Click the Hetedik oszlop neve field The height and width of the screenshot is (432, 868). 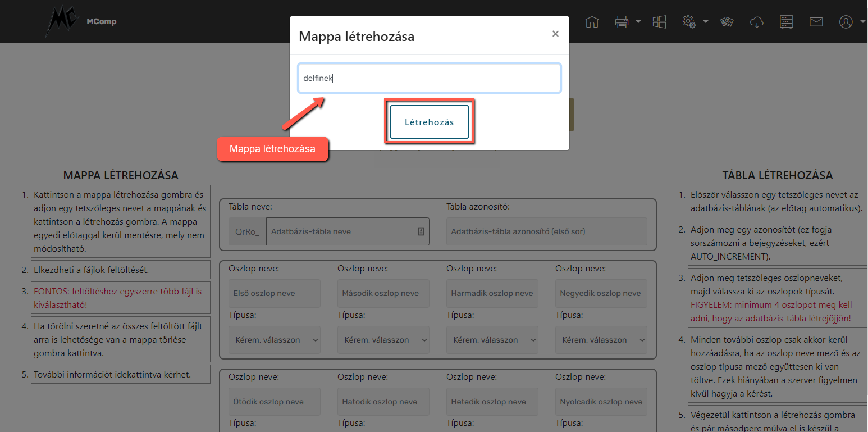coord(492,402)
